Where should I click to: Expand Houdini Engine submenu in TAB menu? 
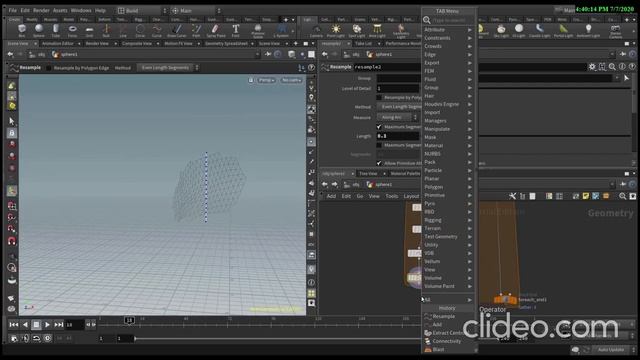448,104
